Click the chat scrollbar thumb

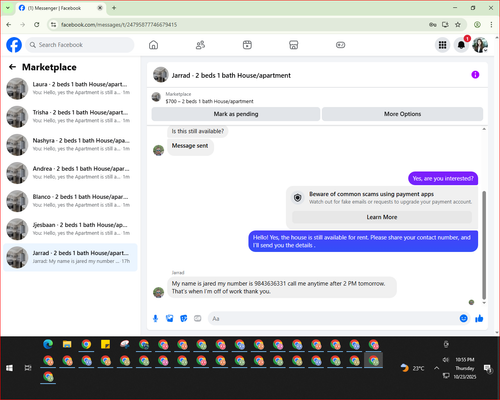pyautogui.click(x=484, y=245)
